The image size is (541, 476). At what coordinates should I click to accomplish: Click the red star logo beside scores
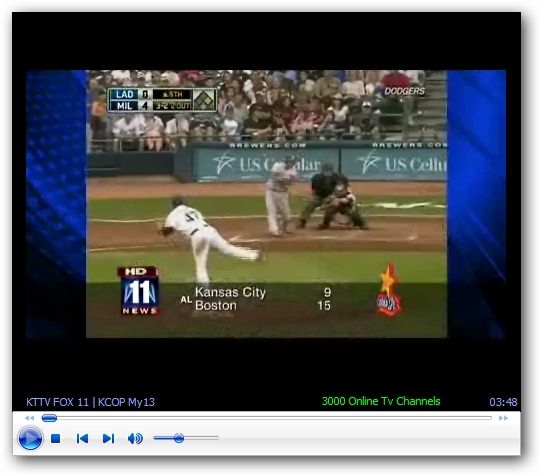[x=389, y=289]
